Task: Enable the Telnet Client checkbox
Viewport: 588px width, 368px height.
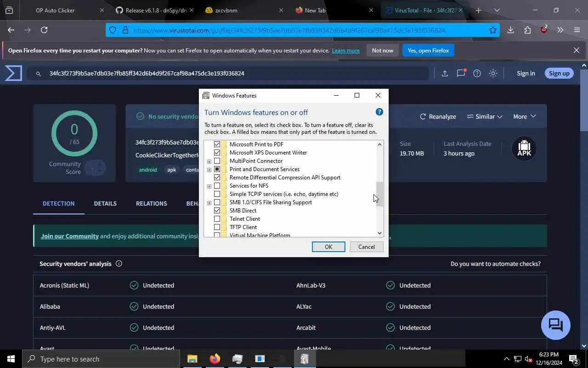Action: 217,219
